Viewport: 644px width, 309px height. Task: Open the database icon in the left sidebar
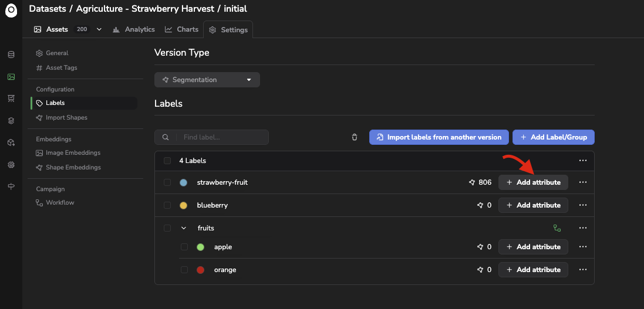[11, 55]
